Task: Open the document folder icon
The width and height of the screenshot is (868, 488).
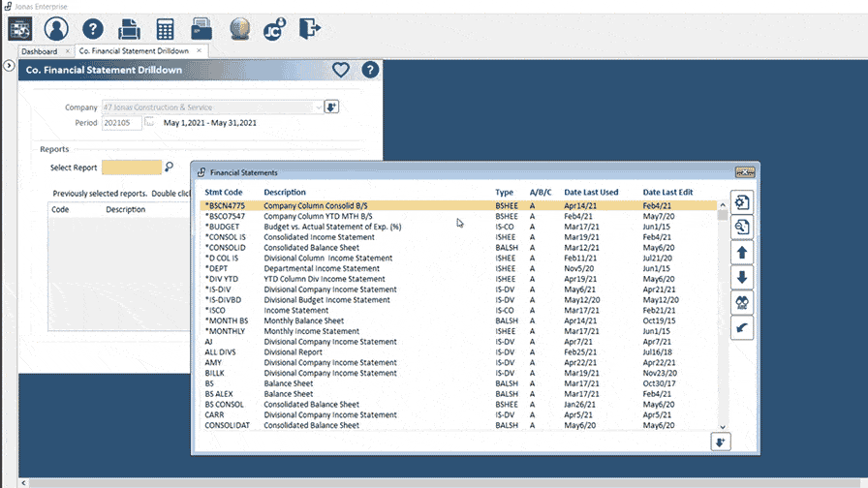Action: click(x=201, y=29)
